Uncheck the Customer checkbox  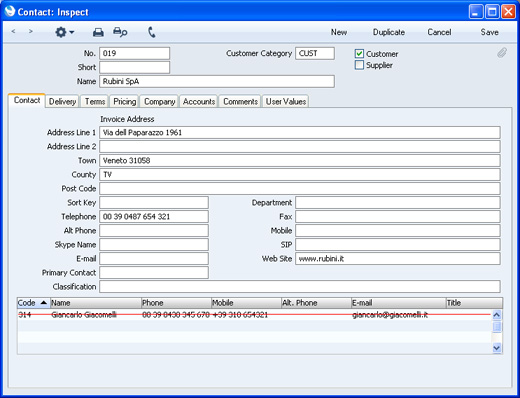[x=359, y=54]
